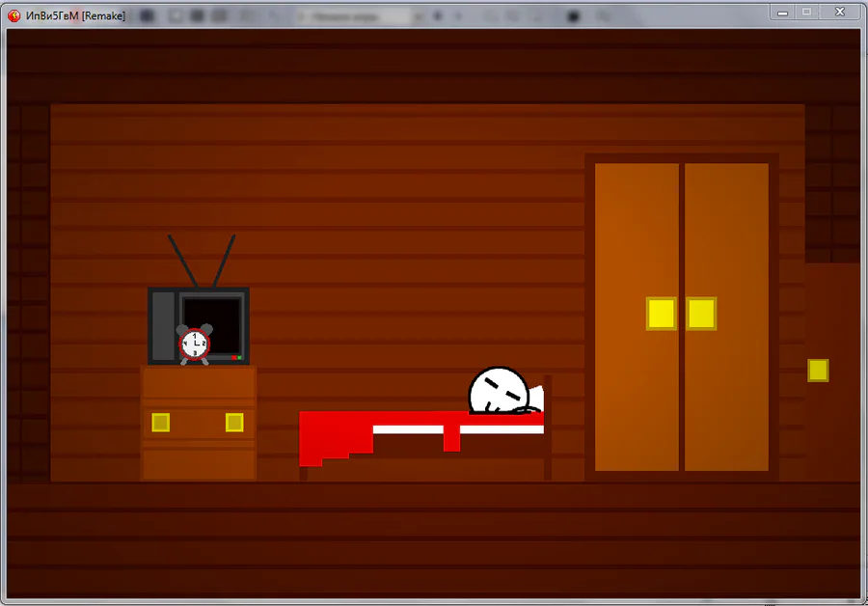This screenshot has width=868, height=606.
Task: Click the white pillow behind the head
Action: point(536,398)
